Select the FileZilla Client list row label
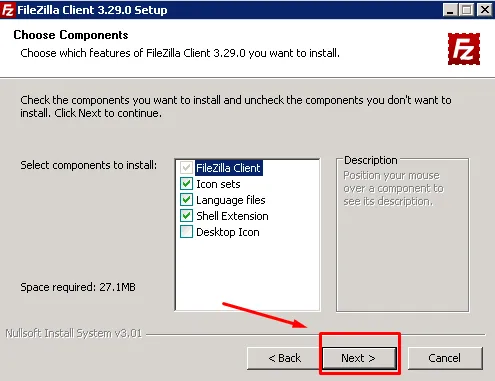This screenshot has width=495, height=381. pos(229,168)
